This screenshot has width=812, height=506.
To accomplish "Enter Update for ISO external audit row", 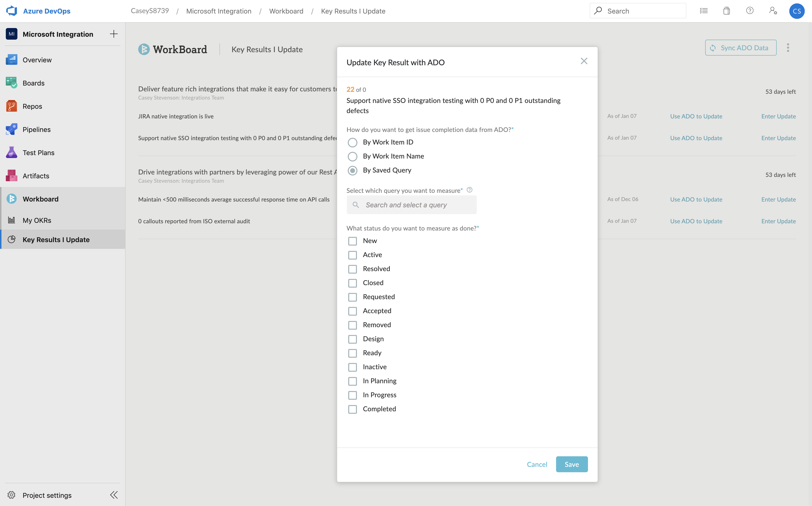I will [x=778, y=221].
